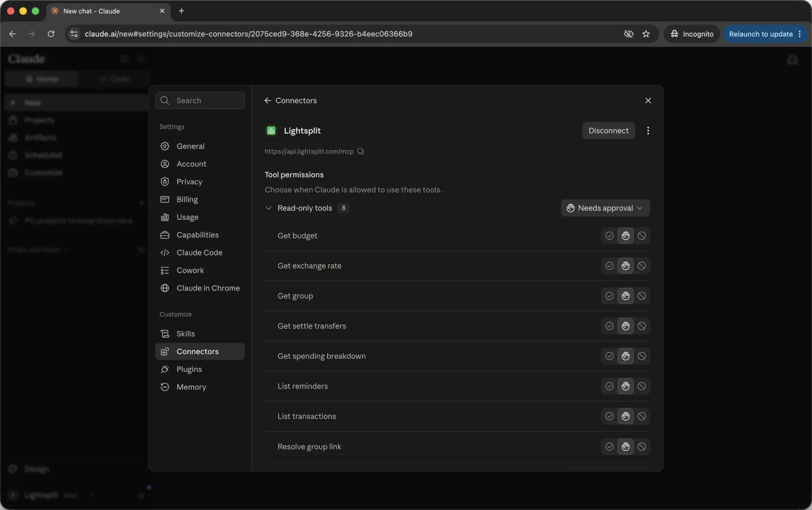Allow Get settle transfers always
Image resolution: width=812 pixels, height=510 pixels.
pos(609,326)
